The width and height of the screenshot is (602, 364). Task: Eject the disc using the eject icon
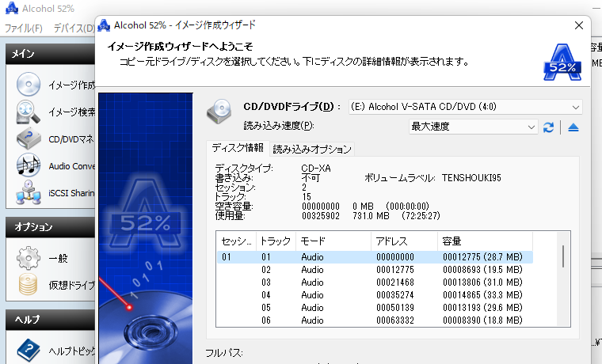573,127
